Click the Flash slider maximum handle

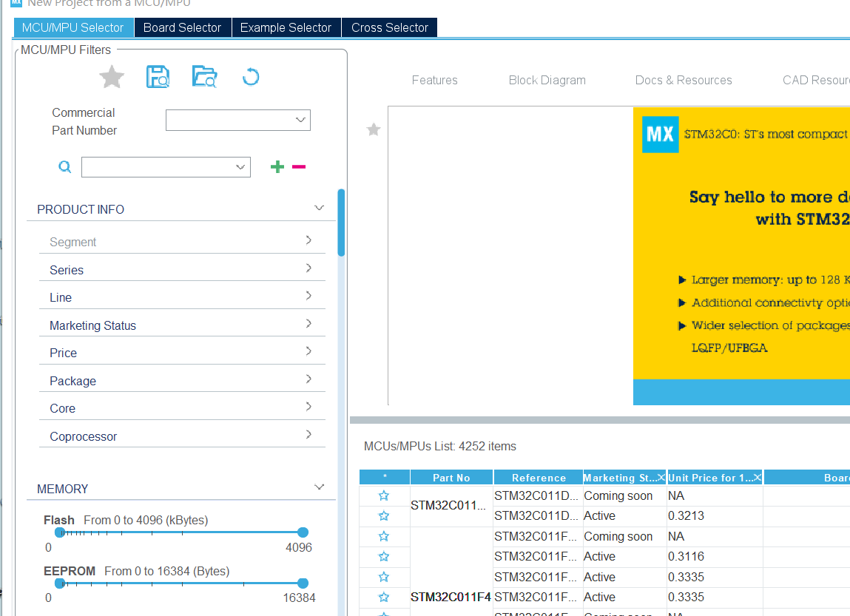[x=303, y=532]
